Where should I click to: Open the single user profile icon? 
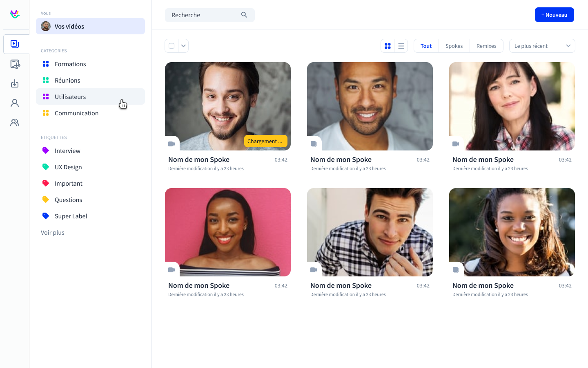point(15,103)
